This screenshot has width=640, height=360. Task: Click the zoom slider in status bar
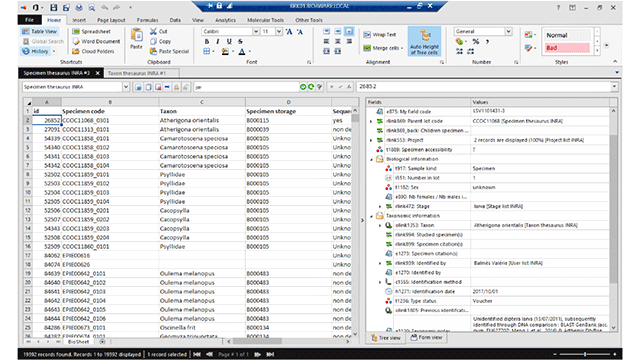coord(585,354)
